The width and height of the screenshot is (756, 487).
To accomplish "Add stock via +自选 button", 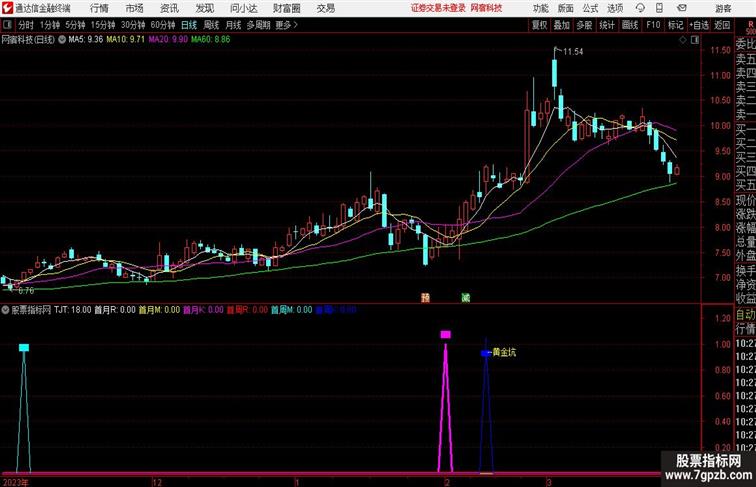I will pyautogui.click(x=699, y=25).
